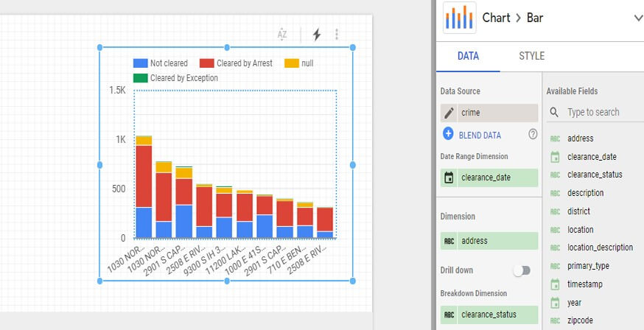Viewport: 644px width, 330px height.
Task: Click the ABC type icon beside primary_type
Action: click(555, 267)
